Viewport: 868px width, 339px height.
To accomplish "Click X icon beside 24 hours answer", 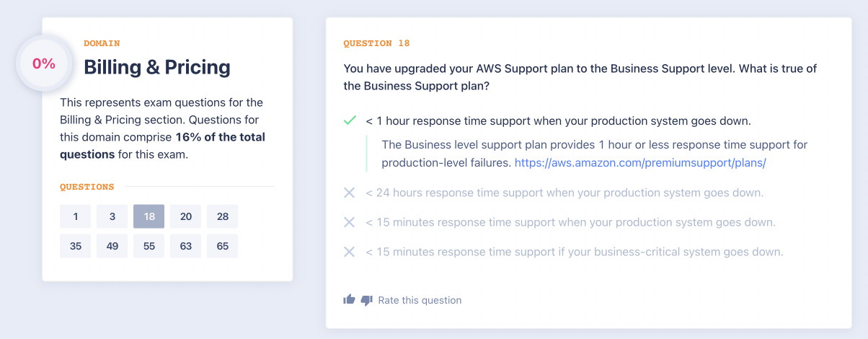I will tap(350, 193).
